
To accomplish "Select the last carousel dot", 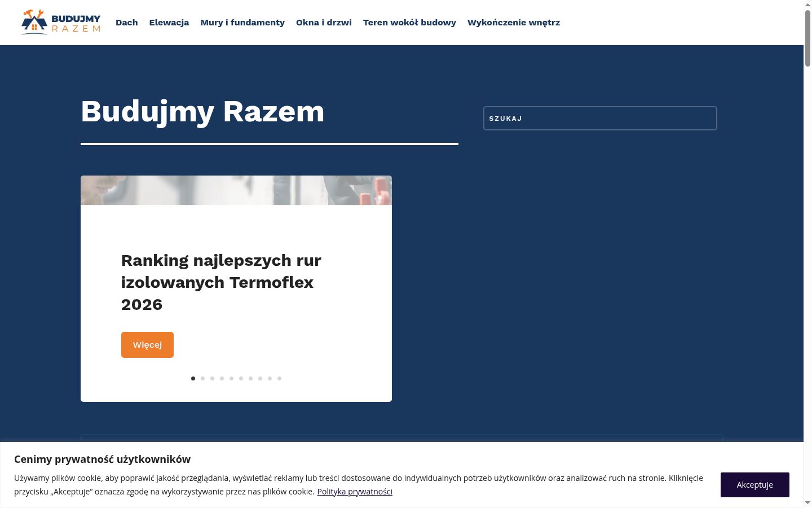I will pos(279,378).
